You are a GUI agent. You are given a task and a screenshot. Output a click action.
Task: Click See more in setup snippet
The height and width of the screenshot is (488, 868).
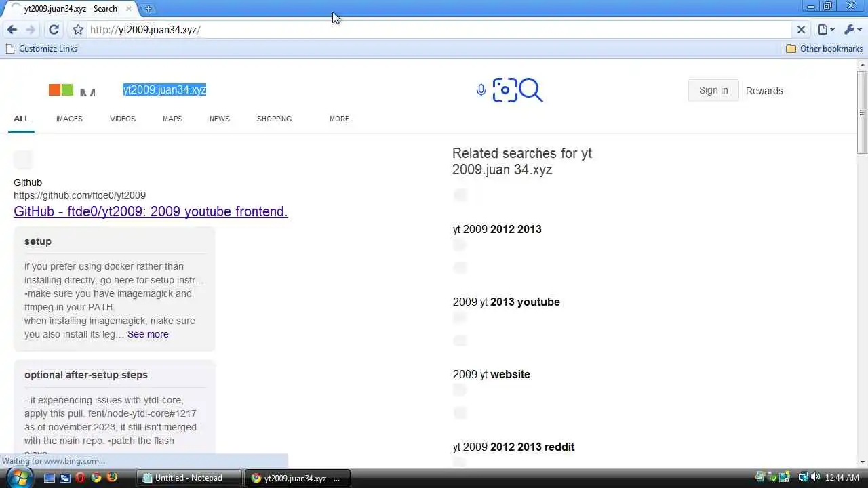tap(148, 334)
